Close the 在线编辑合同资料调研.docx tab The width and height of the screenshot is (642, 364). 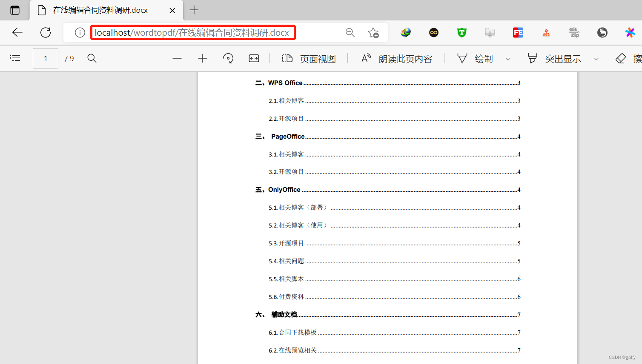tap(172, 10)
